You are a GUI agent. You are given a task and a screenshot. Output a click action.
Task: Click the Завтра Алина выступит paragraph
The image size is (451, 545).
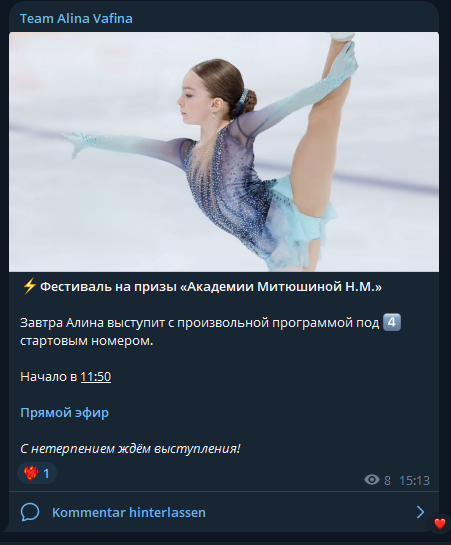click(x=210, y=332)
